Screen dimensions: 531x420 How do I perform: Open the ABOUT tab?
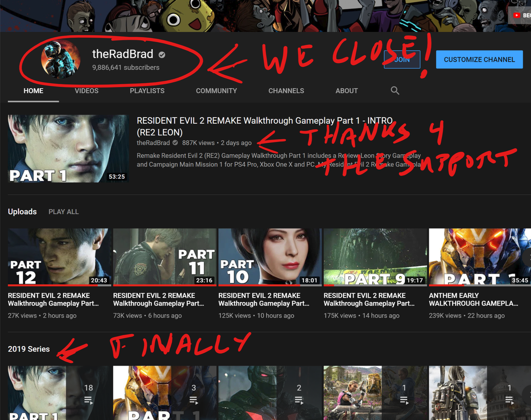[x=346, y=91]
